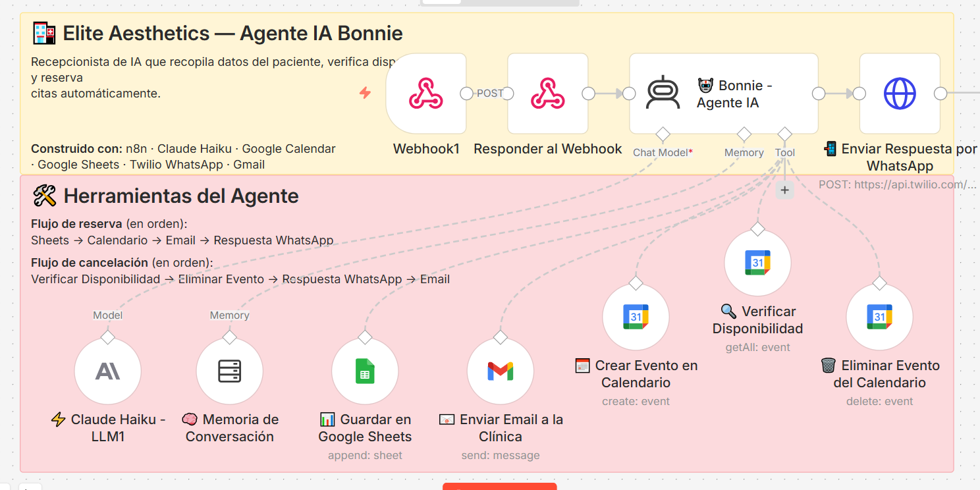Click the Memory diamond connector on Bonnie
980x490 pixels.
click(744, 134)
